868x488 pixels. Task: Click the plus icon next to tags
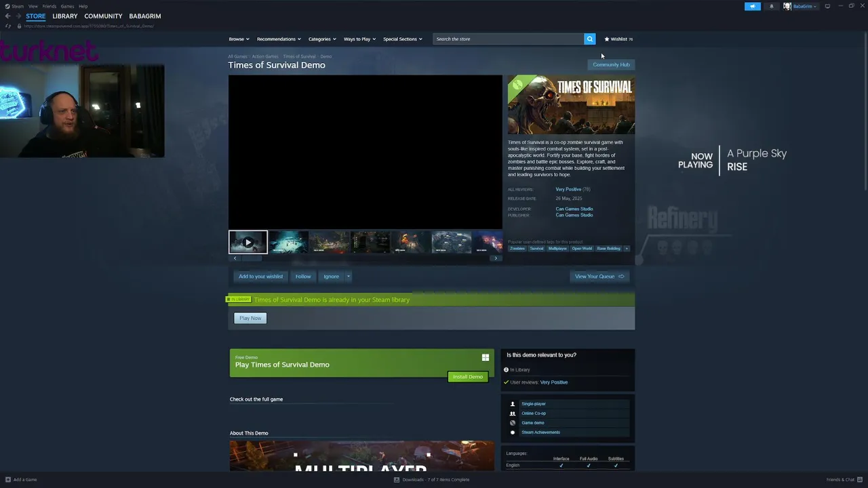627,249
